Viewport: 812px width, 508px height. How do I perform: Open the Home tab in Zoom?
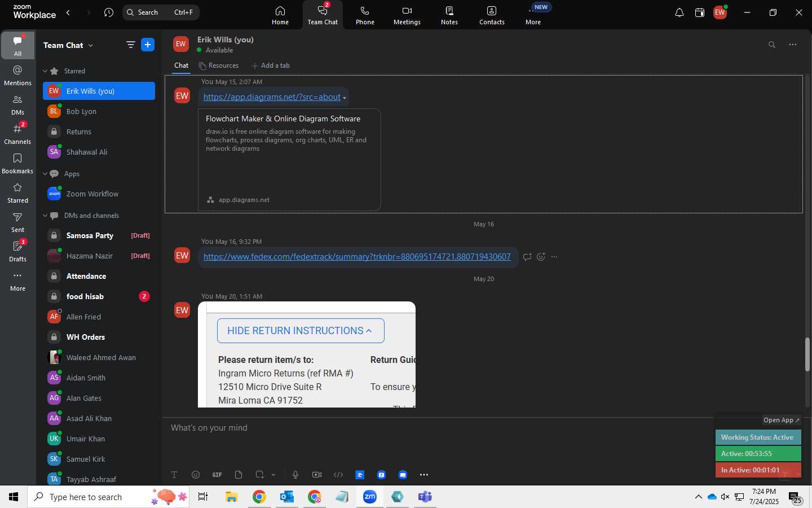click(280, 15)
